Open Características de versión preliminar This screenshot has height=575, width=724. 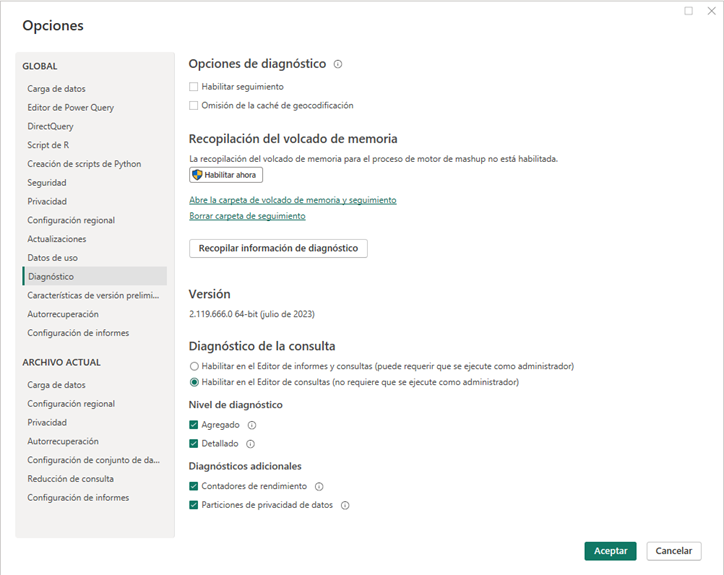95,296
